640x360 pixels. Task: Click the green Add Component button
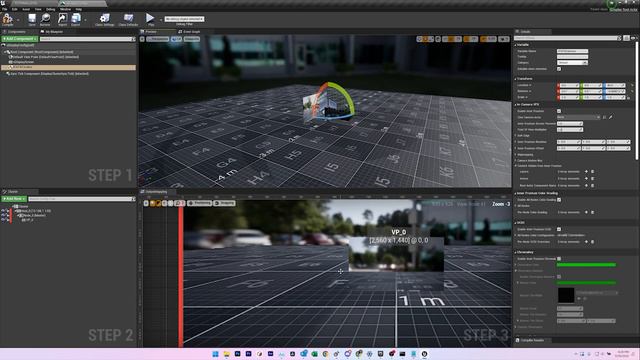coord(20,39)
